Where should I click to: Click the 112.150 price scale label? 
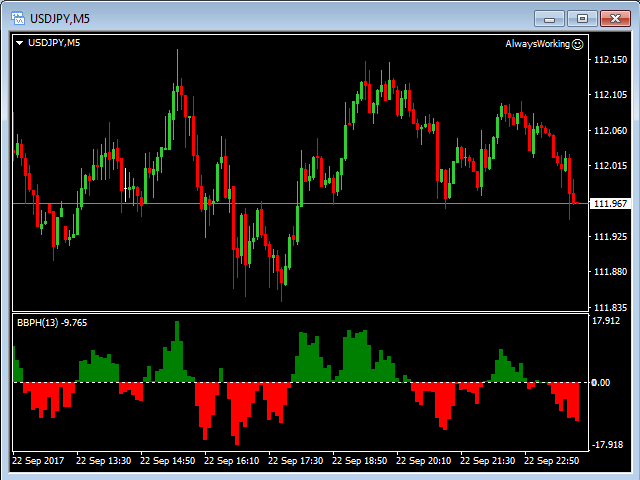[x=610, y=60]
